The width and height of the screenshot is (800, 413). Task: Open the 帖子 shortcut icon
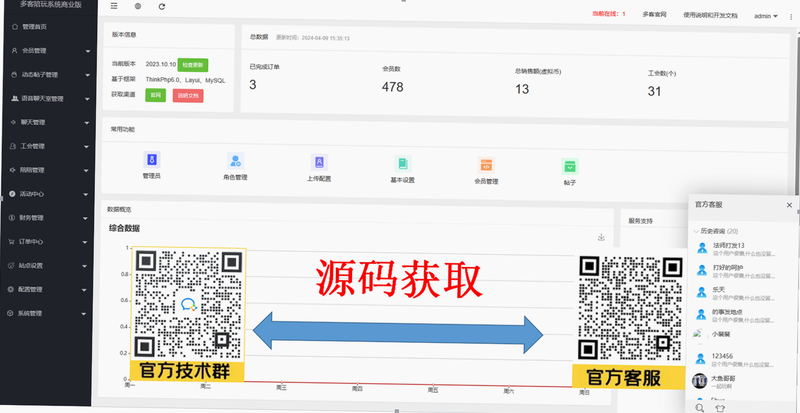(570, 166)
